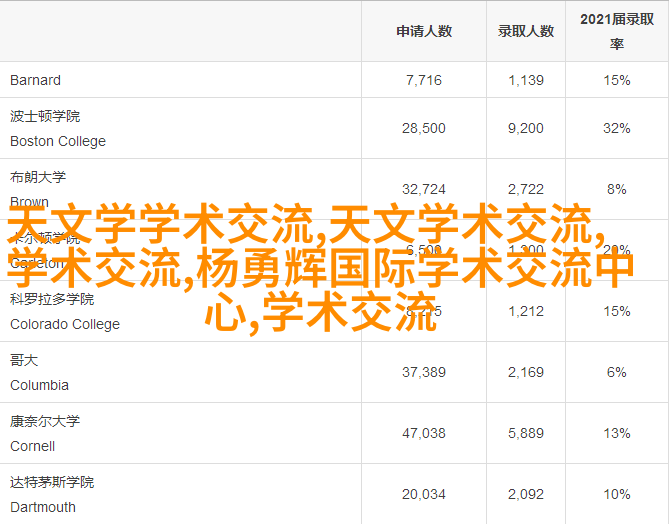Screen dimensions: 670x524
Task: Select Cornell's applicant count 47,038
Action: pyautogui.click(x=424, y=433)
